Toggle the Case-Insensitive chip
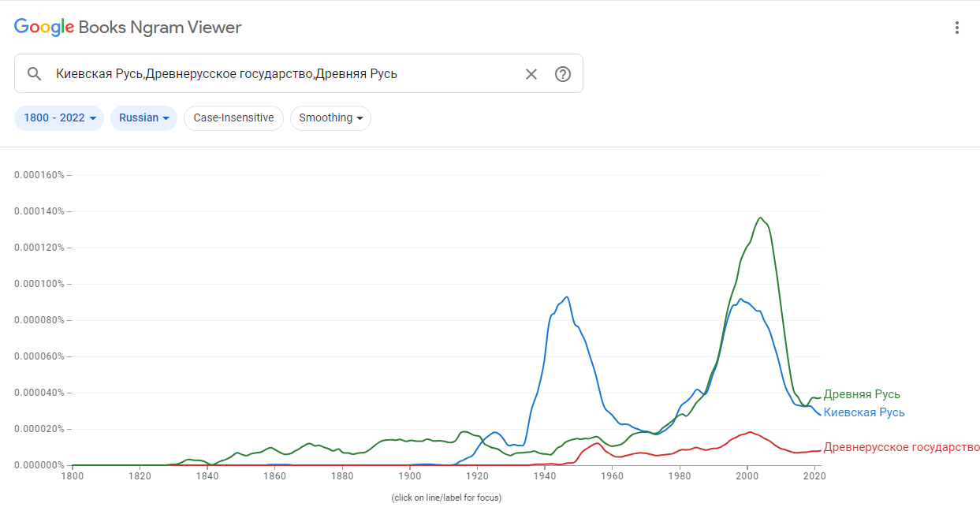 pos(233,118)
